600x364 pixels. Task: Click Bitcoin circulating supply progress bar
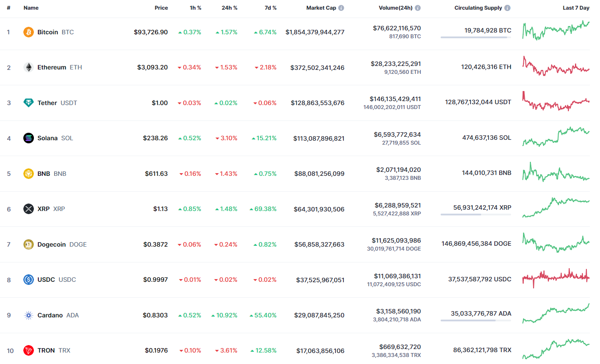click(x=475, y=38)
